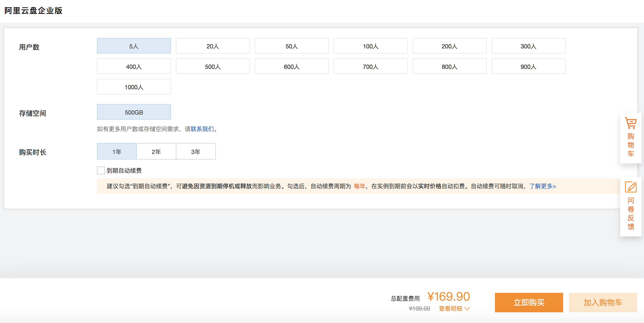644x323 pixels.
Task: Select the 400人 user count
Action: (134, 66)
